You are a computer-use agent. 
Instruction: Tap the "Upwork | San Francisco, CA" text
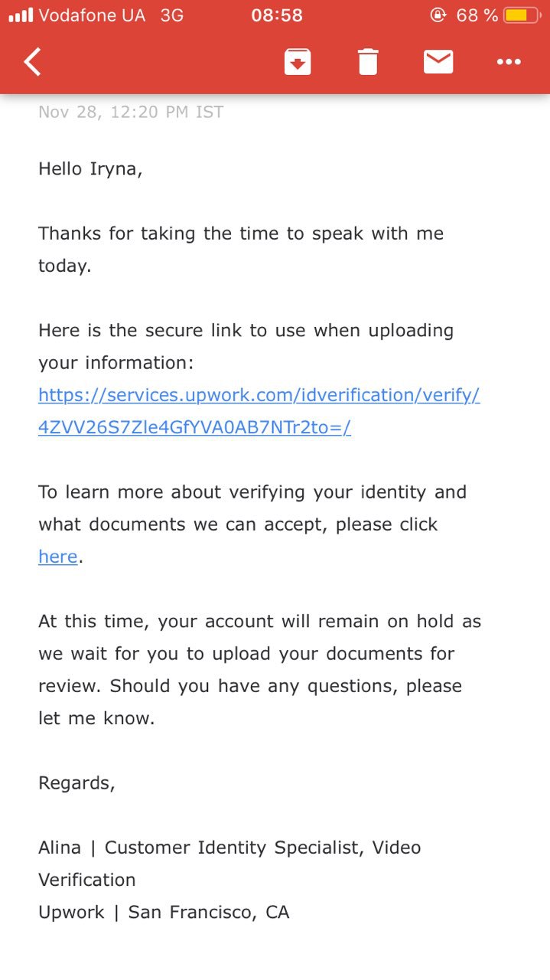[164, 912]
